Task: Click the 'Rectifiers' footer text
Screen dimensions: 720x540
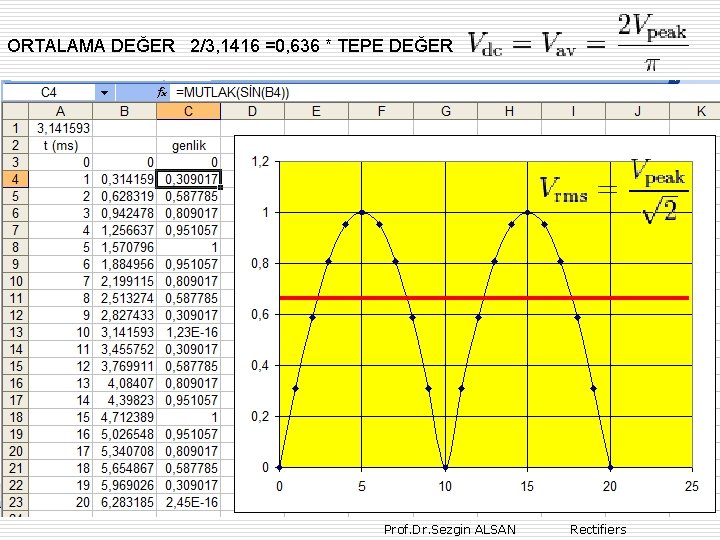Action: [598, 529]
